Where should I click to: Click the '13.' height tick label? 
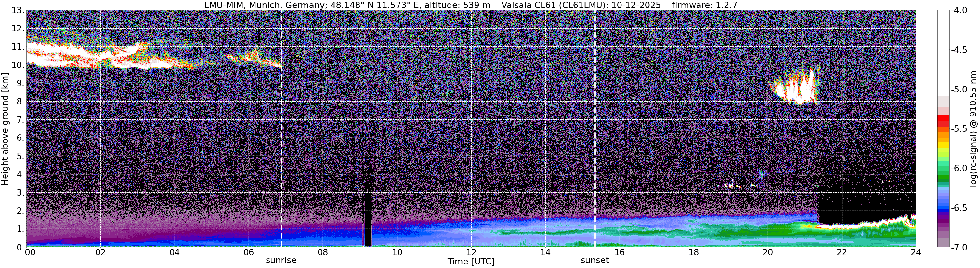[18, 10]
